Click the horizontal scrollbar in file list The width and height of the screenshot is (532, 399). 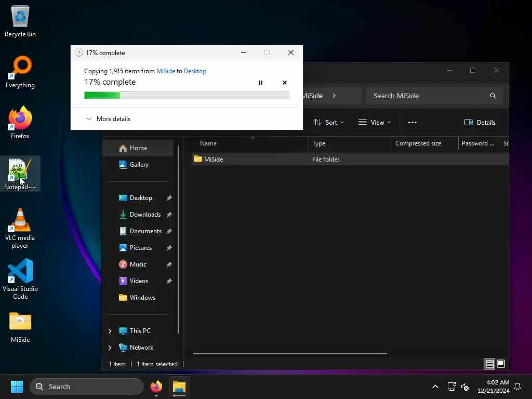(290, 353)
